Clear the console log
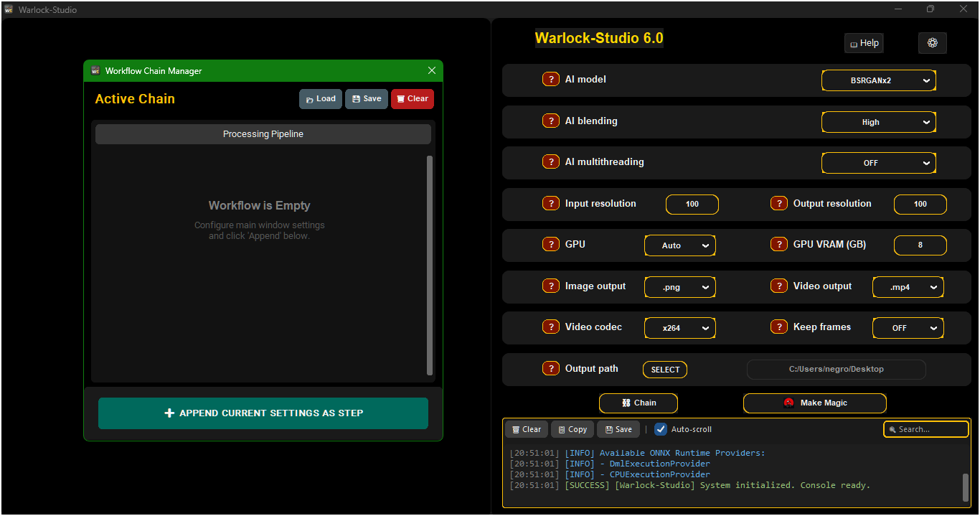The height and width of the screenshot is (516, 980). tap(527, 429)
